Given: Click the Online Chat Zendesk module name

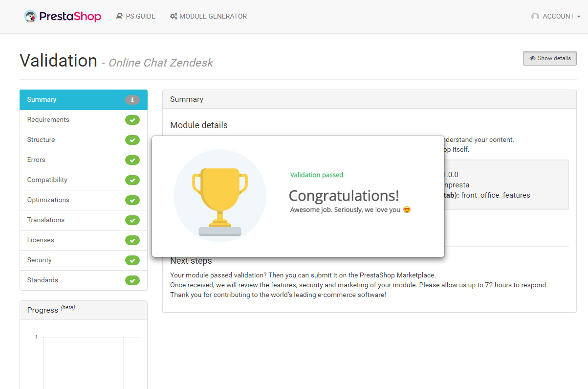Looking at the screenshot, I should [x=161, y=63].
